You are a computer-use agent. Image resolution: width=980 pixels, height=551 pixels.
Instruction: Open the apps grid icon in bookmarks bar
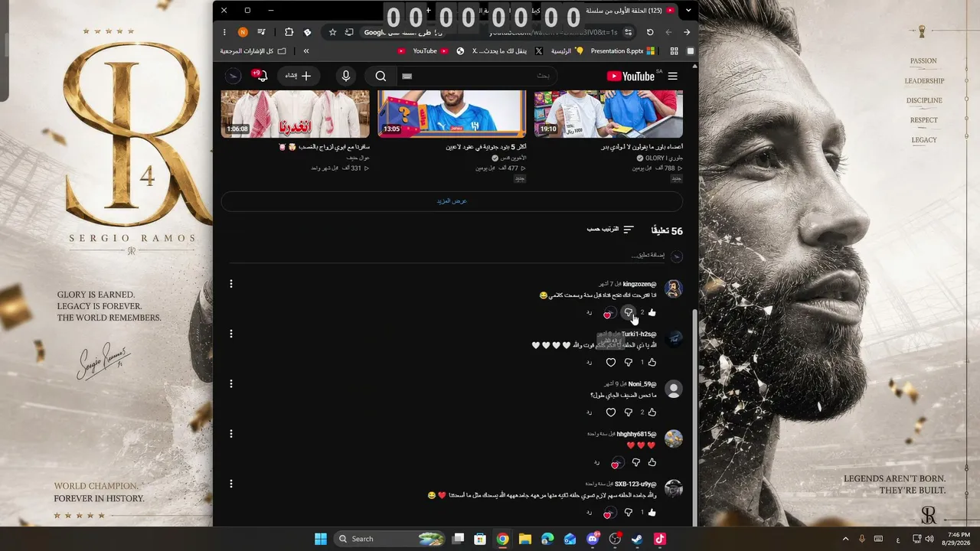pyautogui.click(x=674, y=51)
